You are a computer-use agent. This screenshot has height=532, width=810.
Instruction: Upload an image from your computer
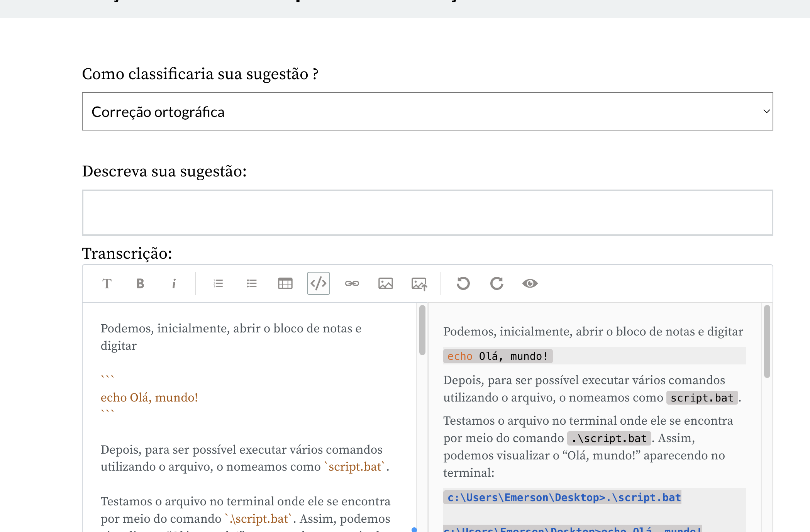[x=419, y=283]
